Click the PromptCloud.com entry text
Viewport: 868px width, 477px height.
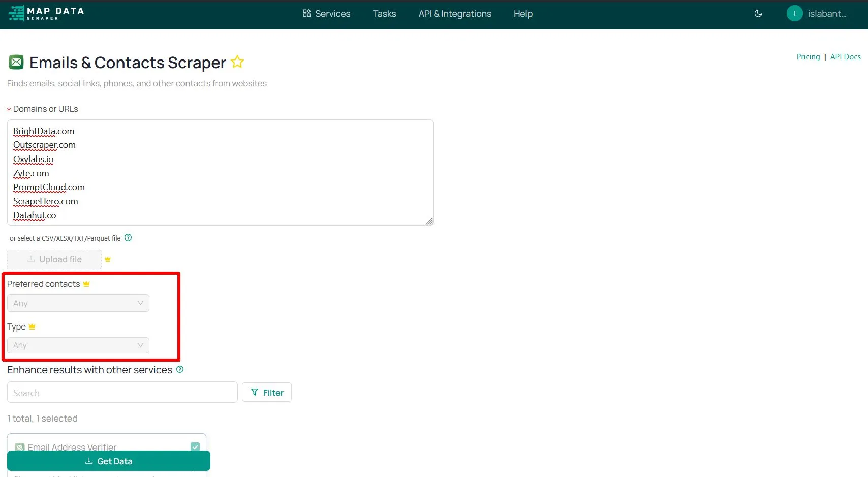[49, 187]
